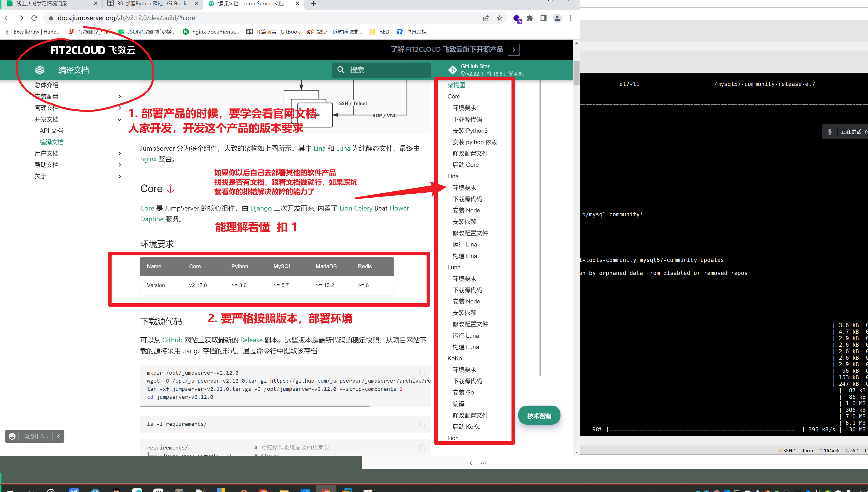868x492 pixels.
Task: Jump to 启动 KoKo in table of contents
Action: 466,427
